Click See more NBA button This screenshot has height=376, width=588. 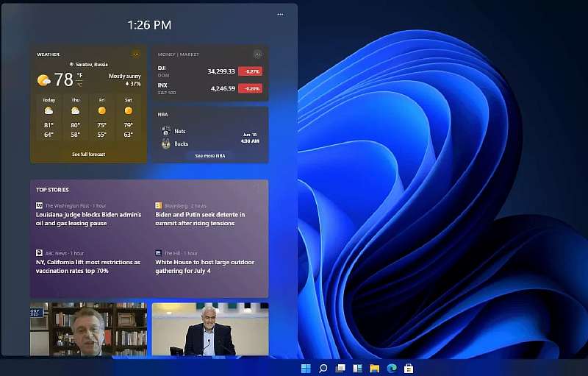(209, 156)
